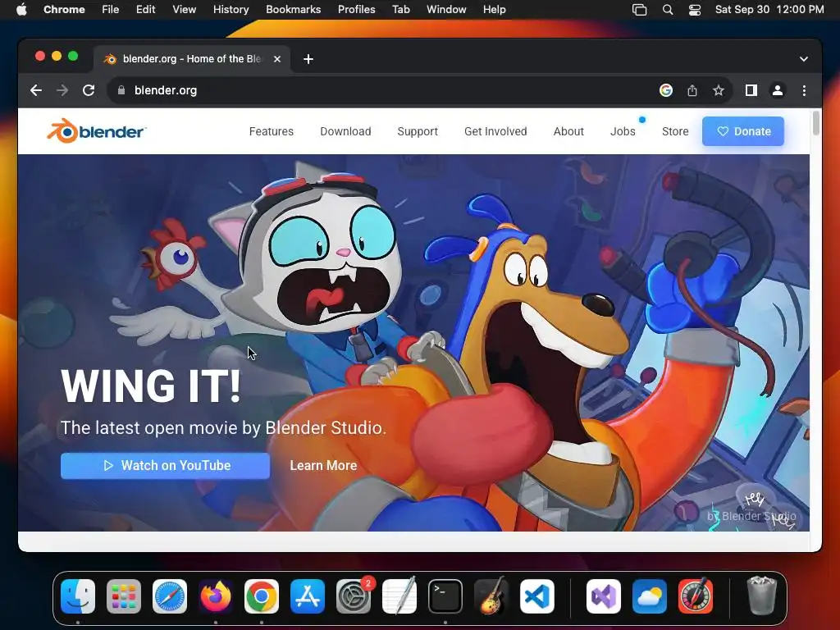This screenshot has width=840, height=630.
Task: Open the Help menu
Action: 494,10
